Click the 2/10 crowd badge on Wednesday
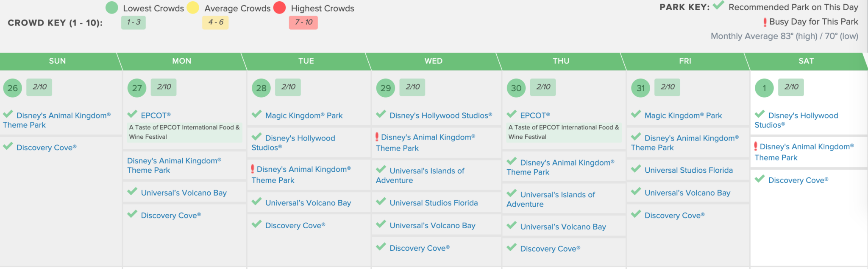The image size is (868, 269). point(412,87)
